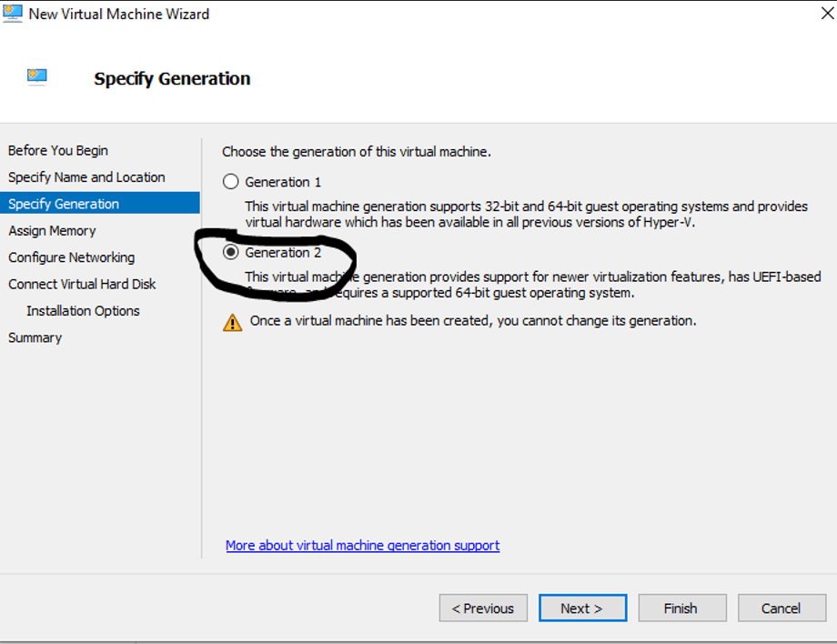Cancel the New Virtual Machine Wizard
This screenshot has height=644, width=837.
pyautogui.click(x=781, y=609)
